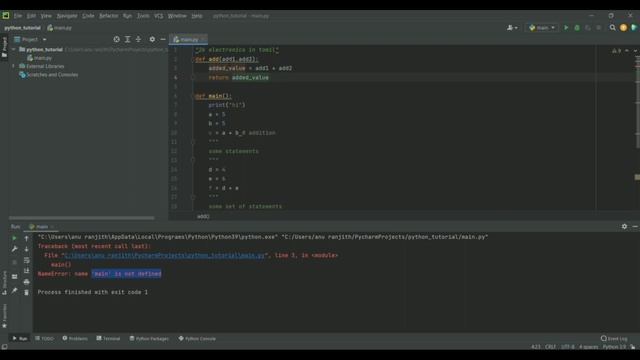Image resolution: width=640 pixels, height=360 pixels.
Task: Open the user account dropdown
Action: [x=512, y=28]
